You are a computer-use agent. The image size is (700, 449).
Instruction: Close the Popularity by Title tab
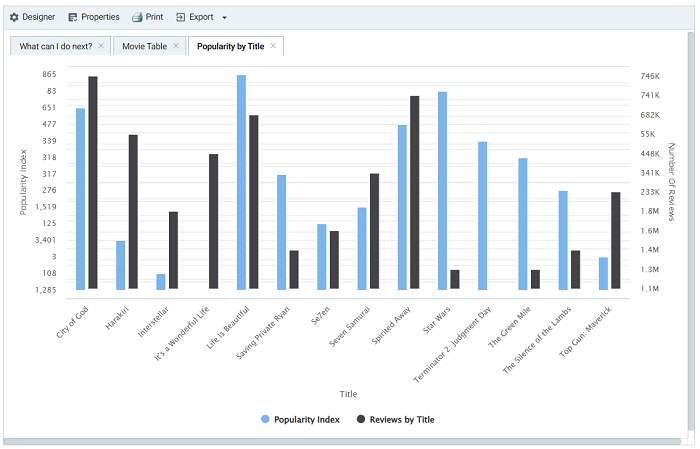[274, 46]
